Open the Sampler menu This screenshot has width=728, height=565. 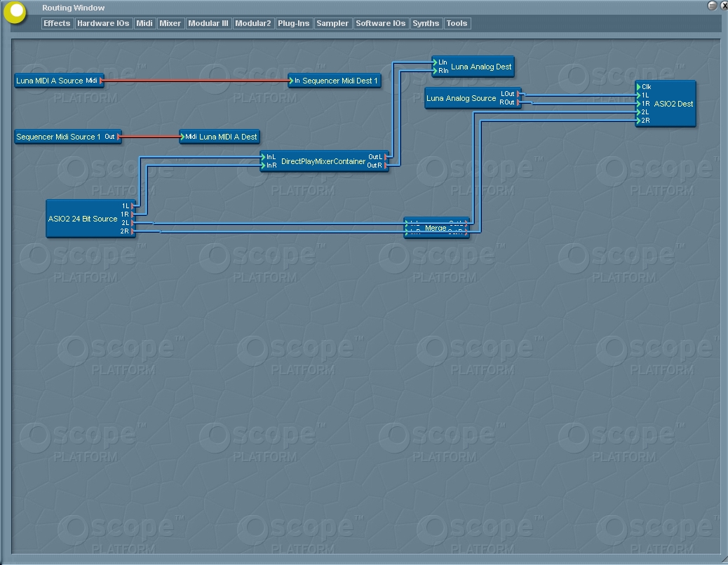tap(332, 23)
